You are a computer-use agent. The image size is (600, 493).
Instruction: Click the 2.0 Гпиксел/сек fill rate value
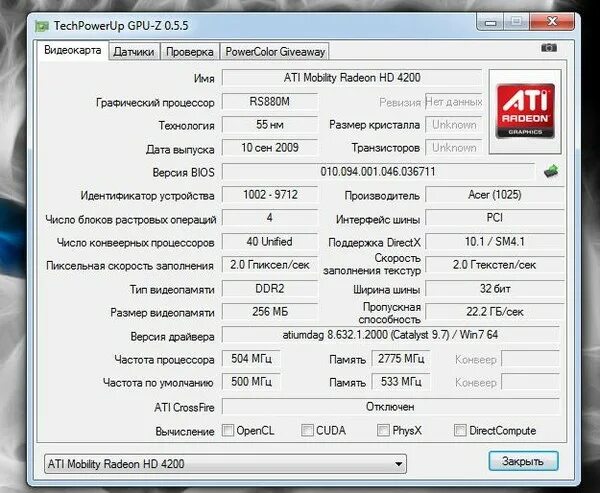pyautogui.click(x=270, y=265)
